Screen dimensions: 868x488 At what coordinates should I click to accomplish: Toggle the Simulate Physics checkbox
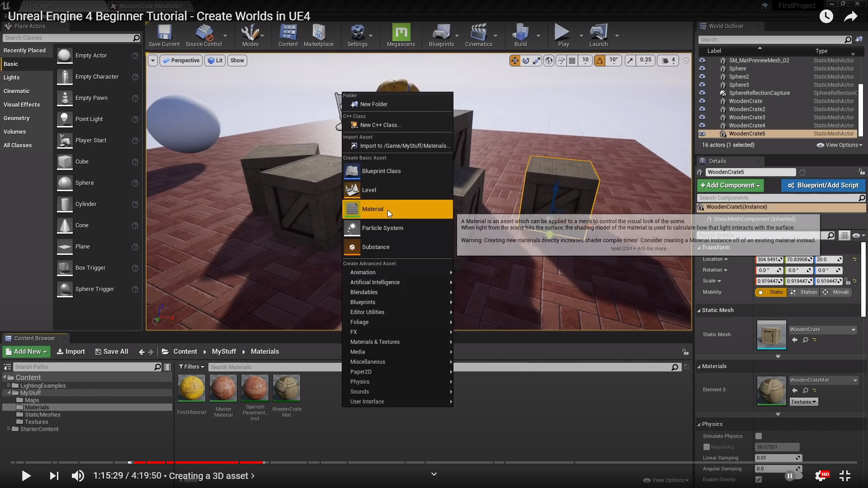(759, 436)
